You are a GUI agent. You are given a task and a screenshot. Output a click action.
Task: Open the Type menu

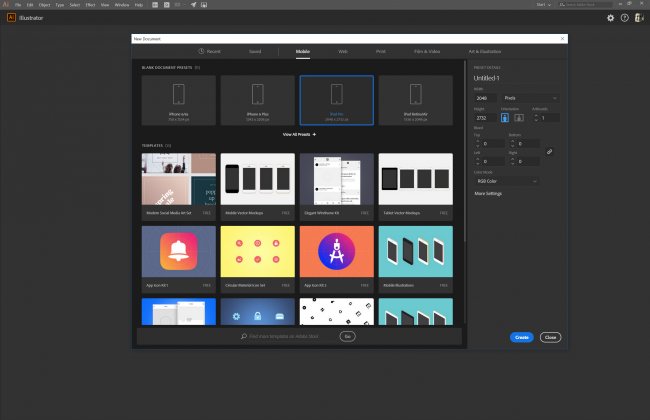[60, 5]
